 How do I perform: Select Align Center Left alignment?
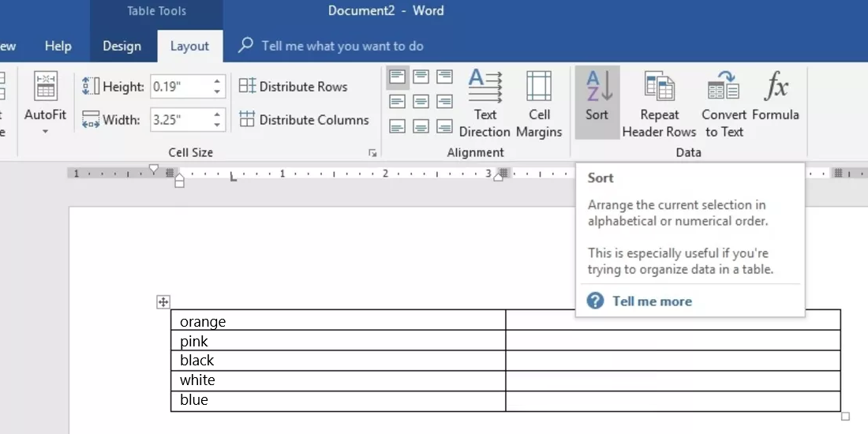398,101
